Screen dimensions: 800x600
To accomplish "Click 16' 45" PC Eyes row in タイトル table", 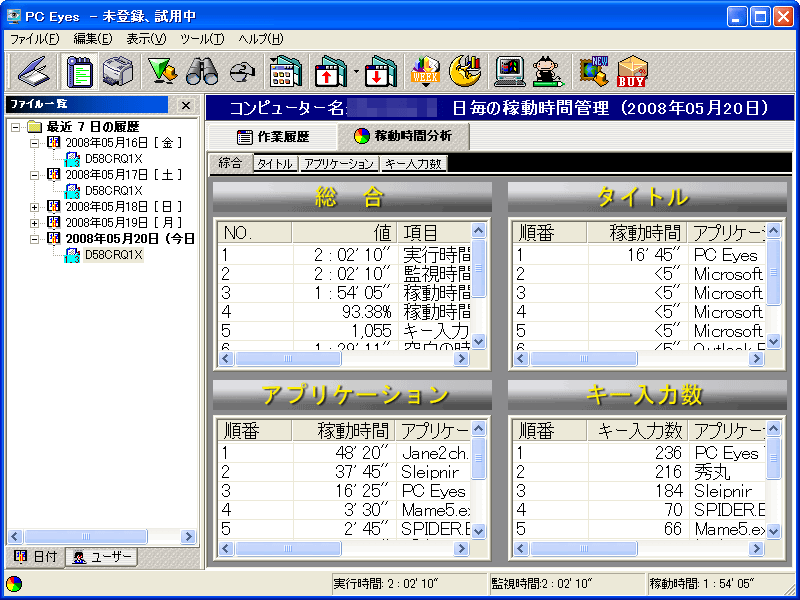I will click(639, 255).
